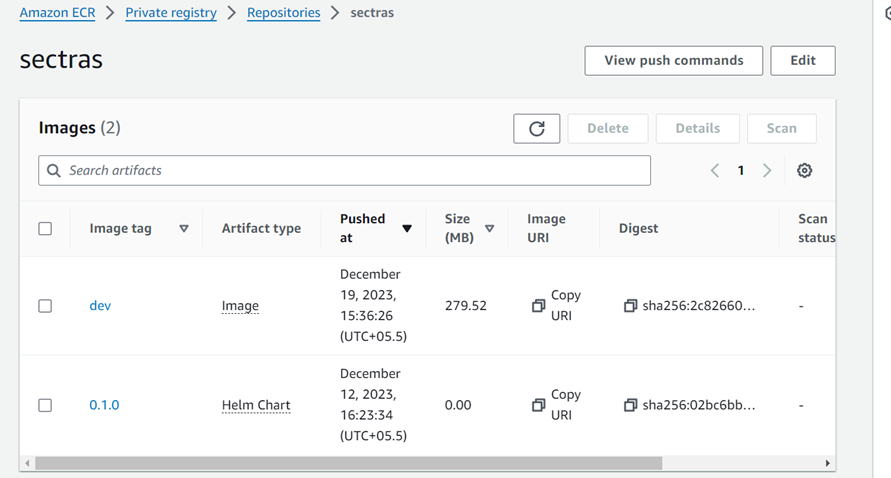891x478 pixels.
Task: Copy URI icon for dev image
Action: pyautogui.click(x=538, y=306)
